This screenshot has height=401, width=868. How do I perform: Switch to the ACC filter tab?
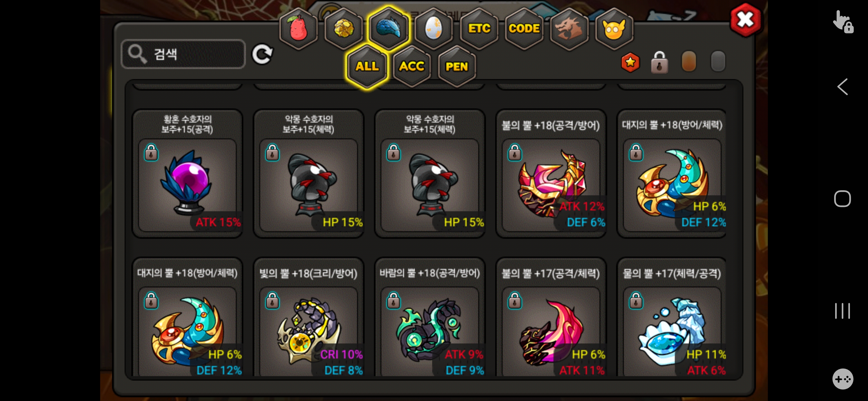(412, 66)
